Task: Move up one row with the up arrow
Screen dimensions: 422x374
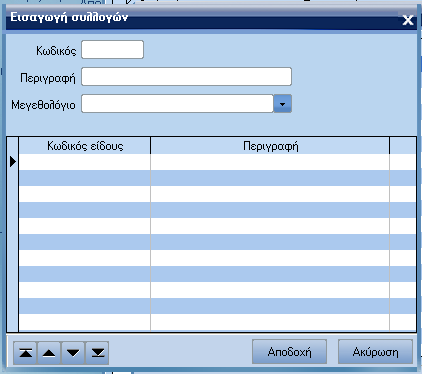Action: click(49, 353)
